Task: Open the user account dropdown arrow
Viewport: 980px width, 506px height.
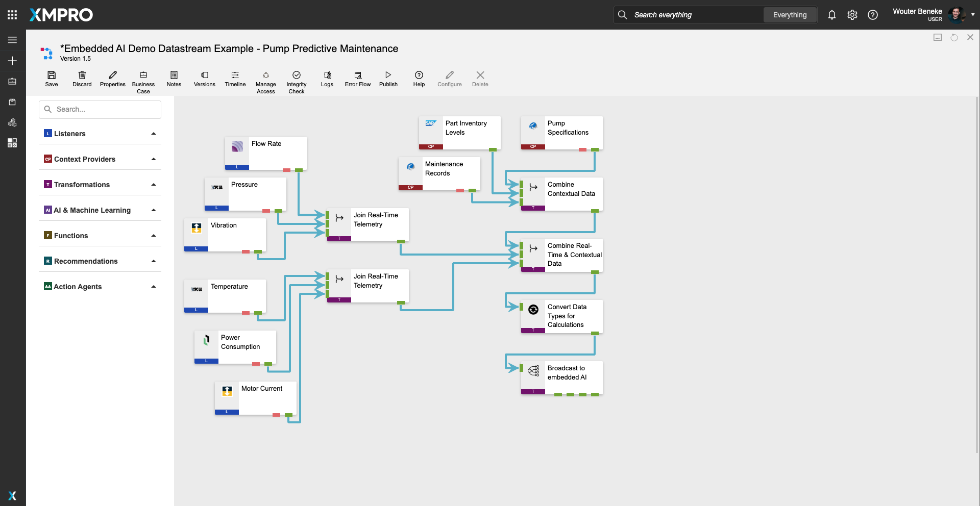Action: tap(973, 15)
